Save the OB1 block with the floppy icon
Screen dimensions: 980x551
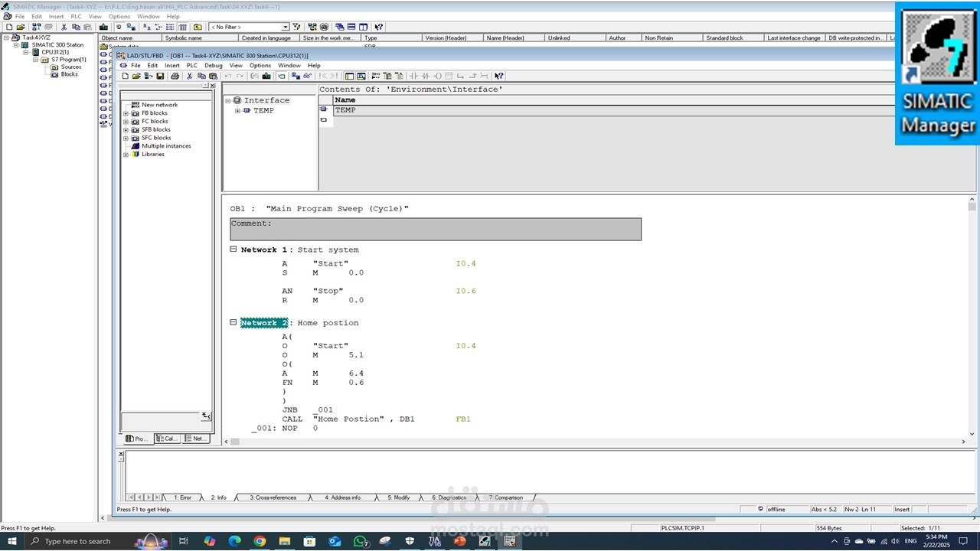coord(160,76)
